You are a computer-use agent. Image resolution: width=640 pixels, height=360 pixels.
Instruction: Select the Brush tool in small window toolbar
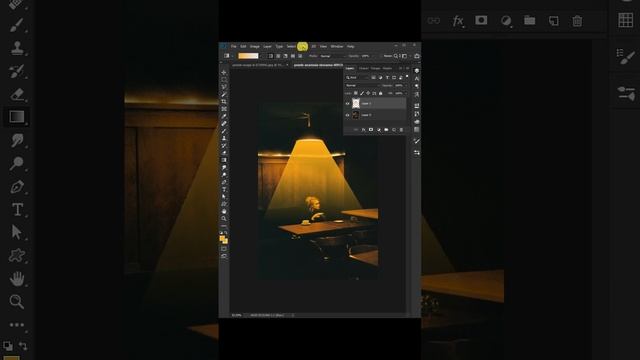pyautogui.click(x=224, y=131)
